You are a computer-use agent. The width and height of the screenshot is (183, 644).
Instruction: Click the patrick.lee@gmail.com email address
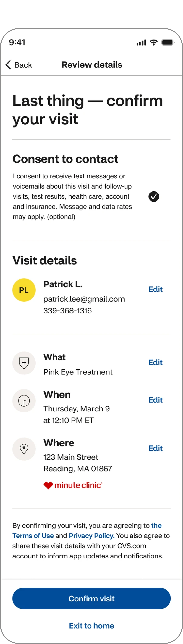click(84, 299)
